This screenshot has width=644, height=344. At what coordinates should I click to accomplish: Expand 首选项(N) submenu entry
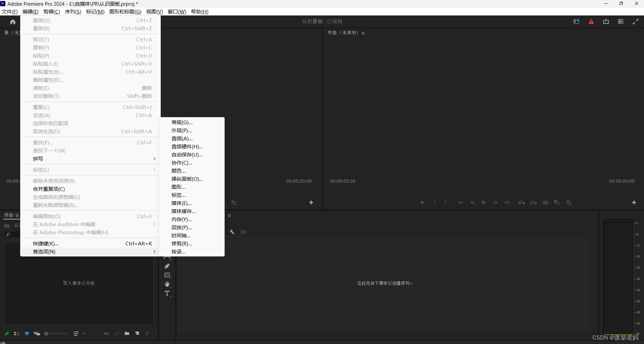click(x=90, y=252)
